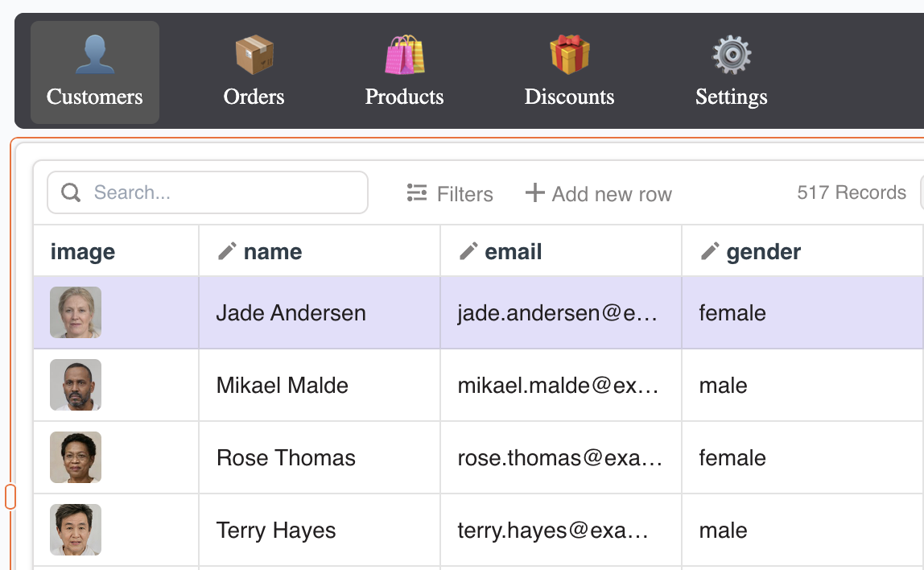The image size is (924, 570).
Task: Click the pencil icon beside name column
Action: (227, 252)
